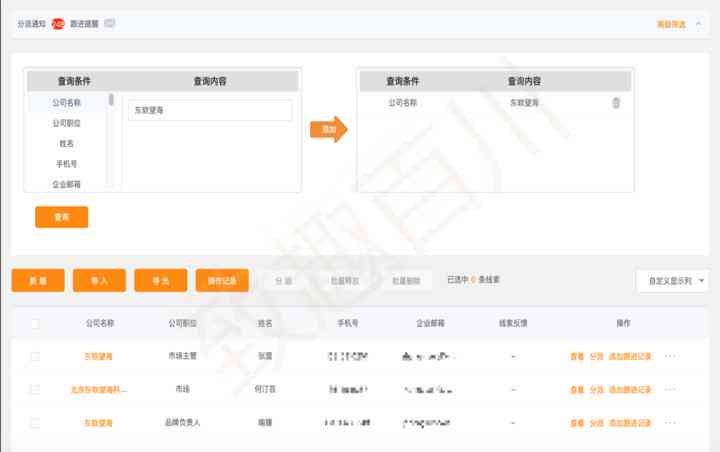The height and width of the screenshot is (452, 720).
Task: Open more actions for 北京东软望海科 row
Action: pyautogui.click(x=670, y=390)
